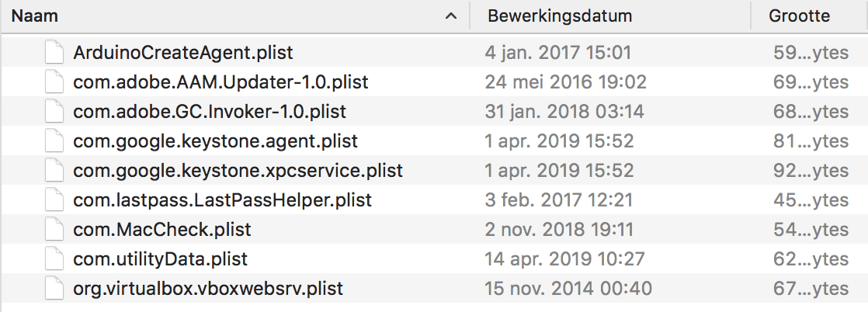868x312 pixels.
Task: Select the ArduinoCreateAgent.plist file name
Action: click(x=183, y=53)
